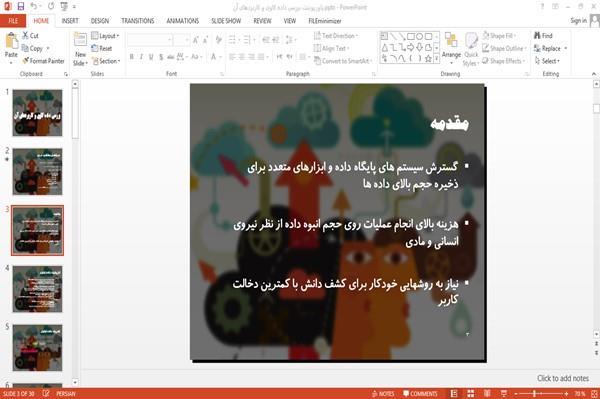Click the Paste icon in Clipboard group

11,41
